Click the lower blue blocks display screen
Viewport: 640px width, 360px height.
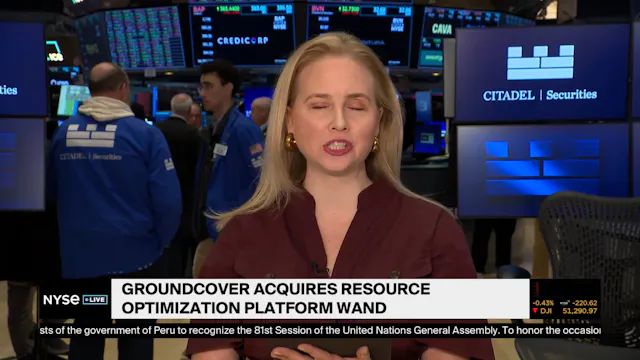click(x=542, y=170)
